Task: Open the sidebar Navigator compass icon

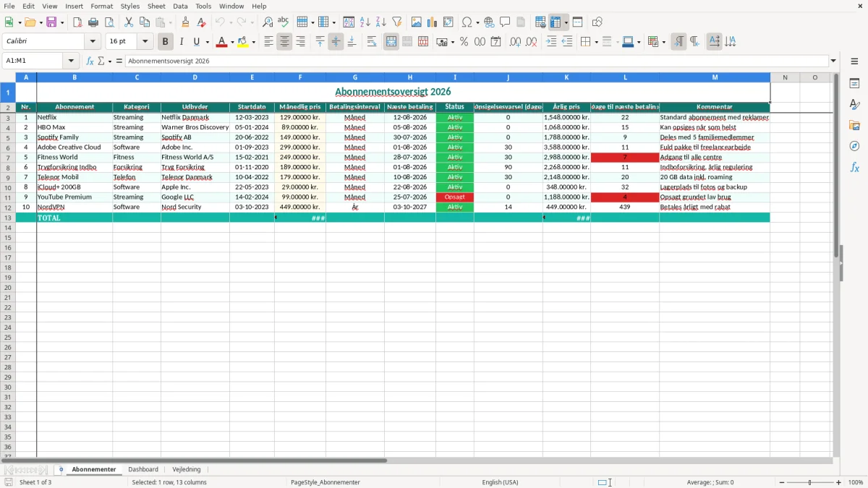Action: pos(854,146)
